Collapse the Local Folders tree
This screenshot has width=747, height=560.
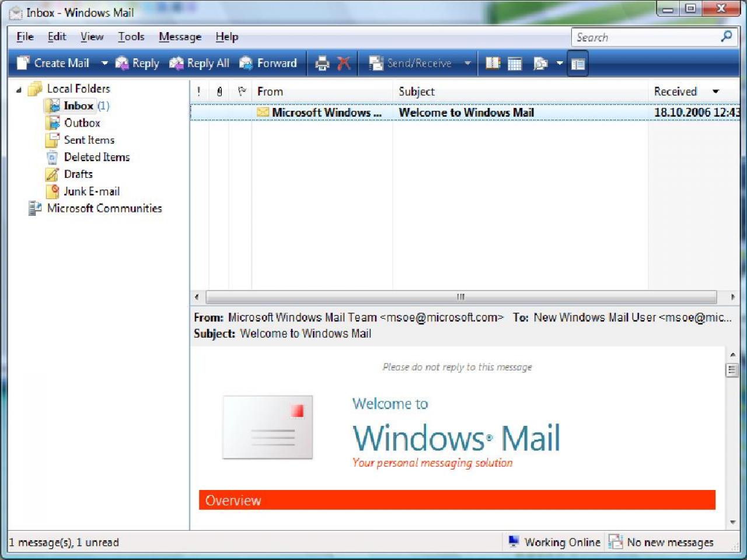pyautogui.click(x=19, y=89)
